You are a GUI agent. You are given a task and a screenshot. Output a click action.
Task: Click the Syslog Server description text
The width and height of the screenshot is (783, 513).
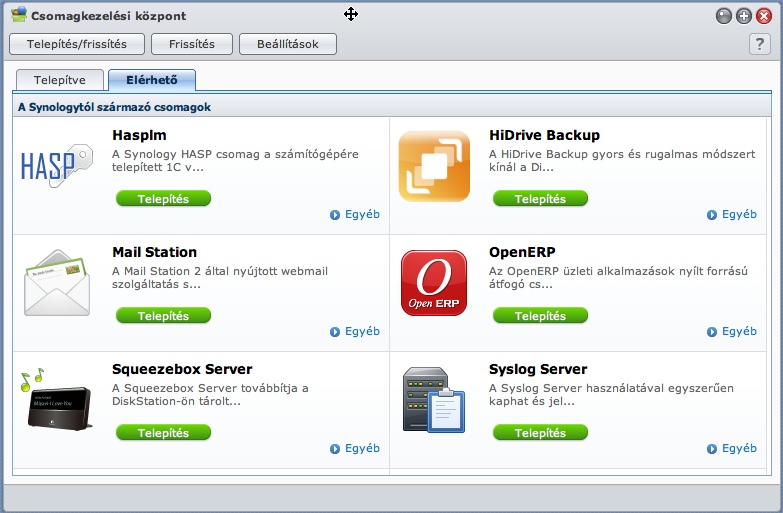click(611, 394)
